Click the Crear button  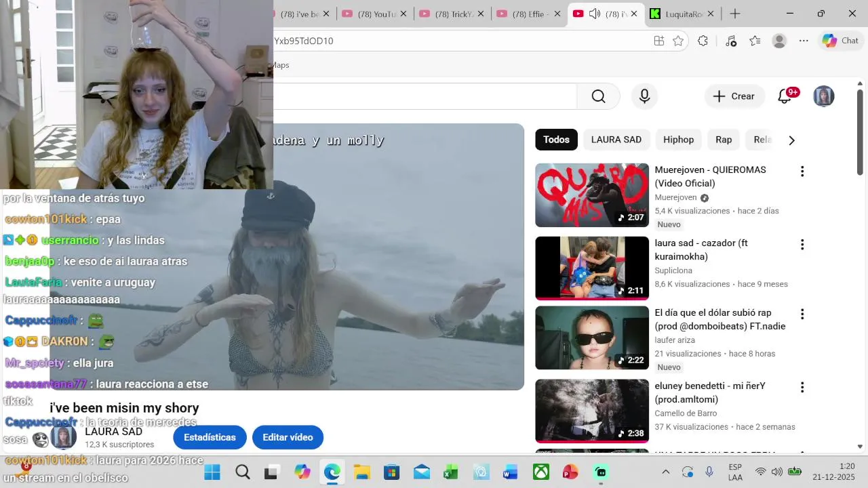[734, 96]
